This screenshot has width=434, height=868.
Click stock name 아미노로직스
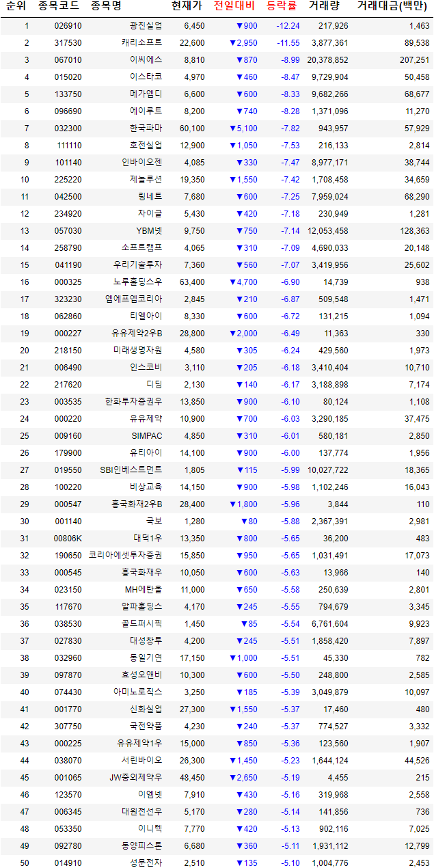point(137,692)
